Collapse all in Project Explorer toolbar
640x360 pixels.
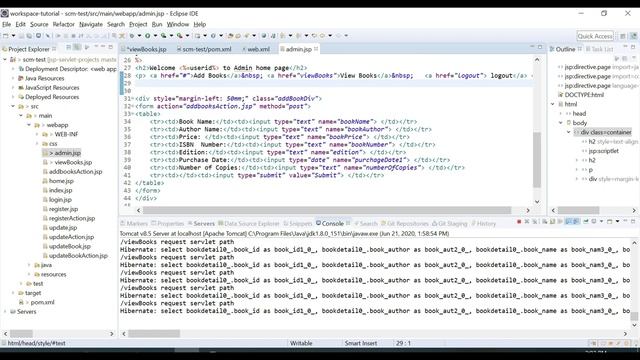tap(69, 48)
